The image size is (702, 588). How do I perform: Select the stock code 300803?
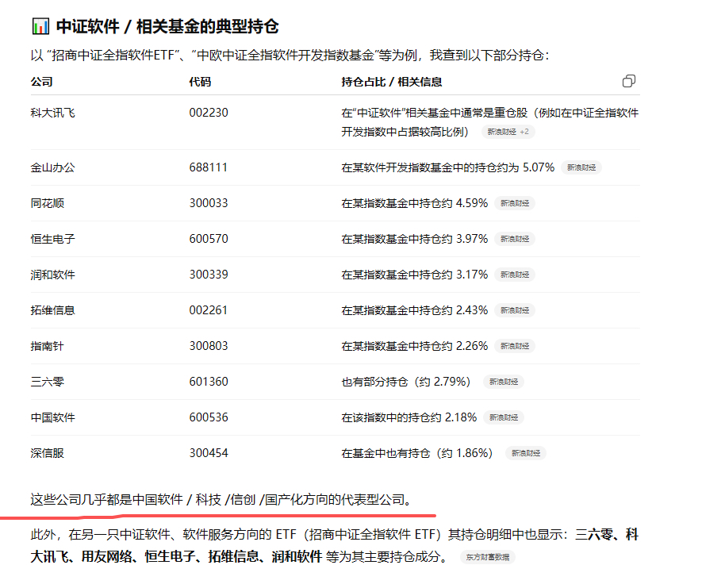pos(209,346)
